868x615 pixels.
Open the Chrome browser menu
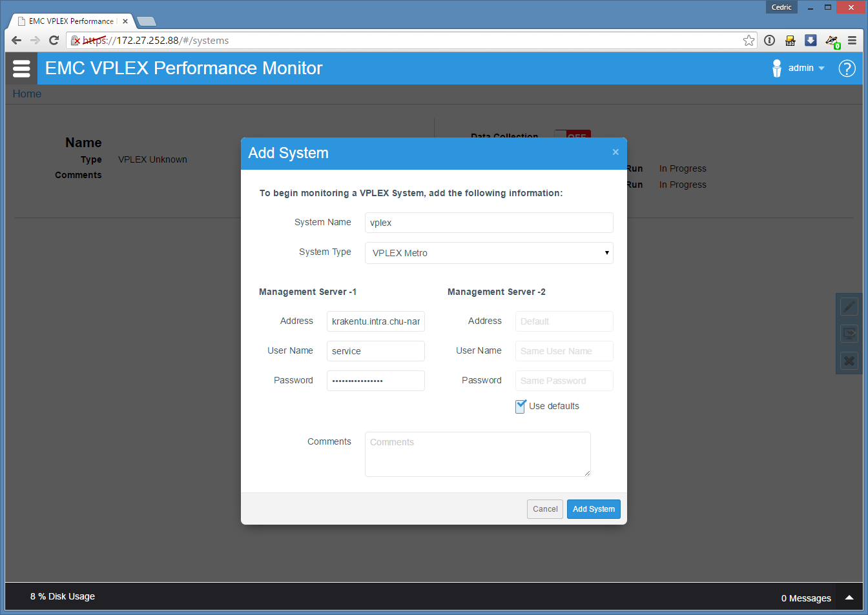point(852,41)
